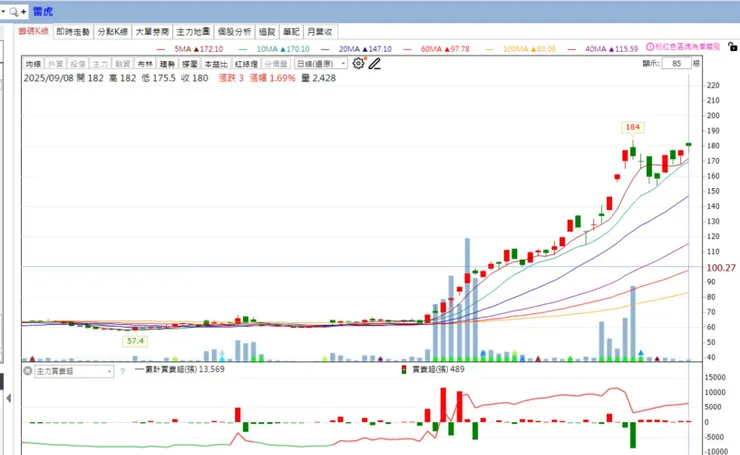Click the 40MA 115.59 value
The width and height of the screenshot is (740, 455).
612,49
